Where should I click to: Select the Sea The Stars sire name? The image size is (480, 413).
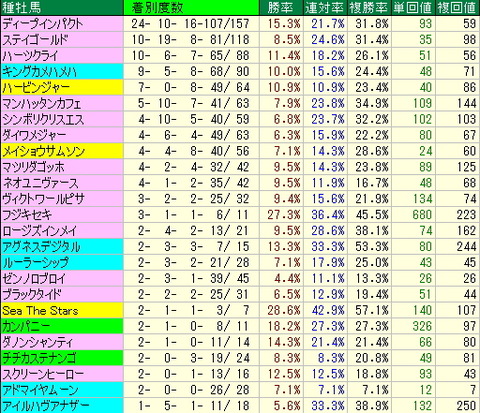coord(40,311)
